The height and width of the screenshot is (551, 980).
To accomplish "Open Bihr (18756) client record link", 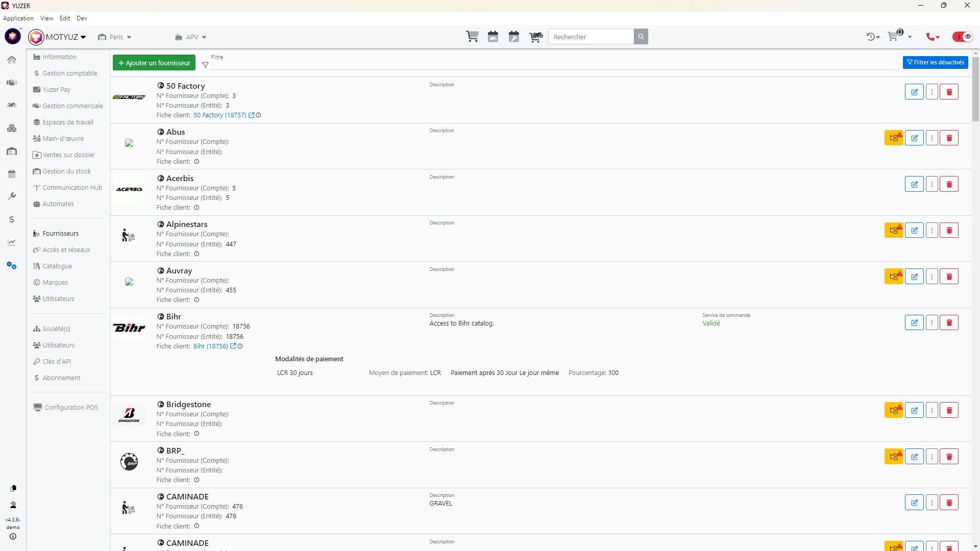I will pyautogui.click(x=210, y=346).
